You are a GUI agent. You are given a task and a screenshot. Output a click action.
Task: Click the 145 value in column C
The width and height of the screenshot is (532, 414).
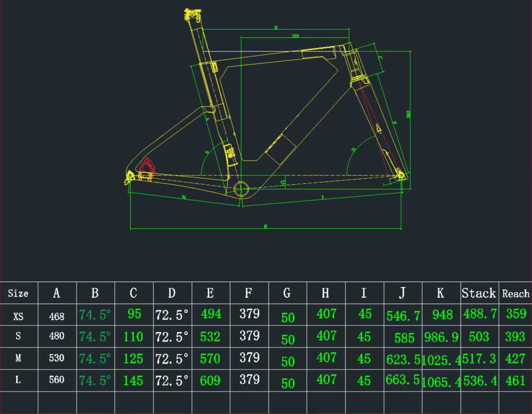[x=133, y=381]
